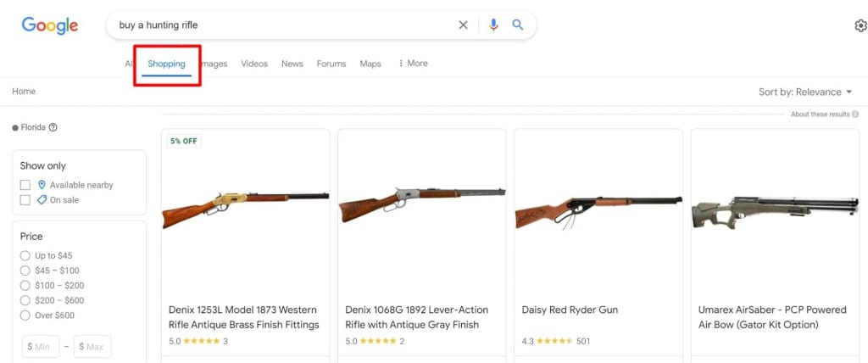This screenshot has height=363, width=868.
Task: Clear the search box text
Action: pos(463,25)
